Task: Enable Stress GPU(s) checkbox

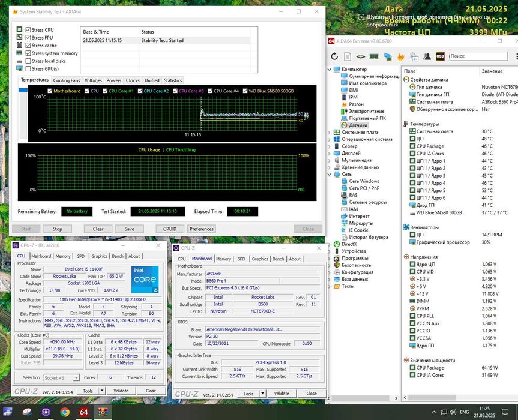Action: click(28, 68)
